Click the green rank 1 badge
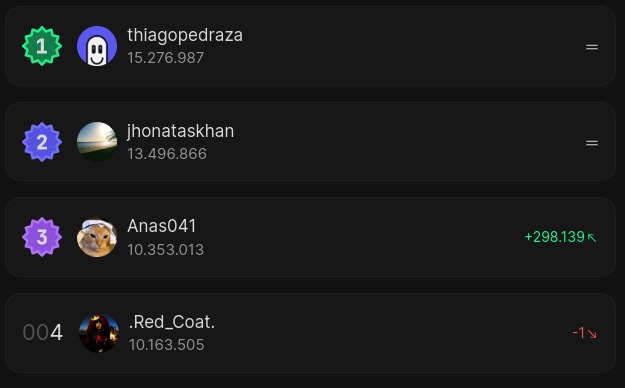 pos(42,46)
